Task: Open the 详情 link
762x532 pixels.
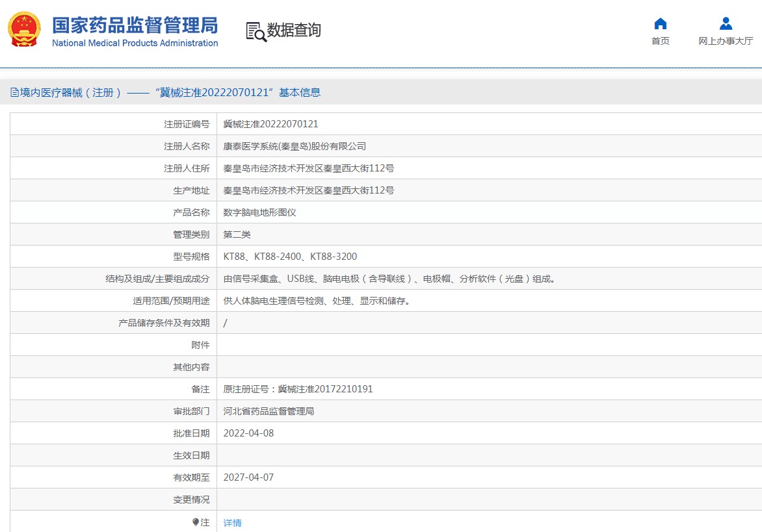Action: click(x=232, y=523)
